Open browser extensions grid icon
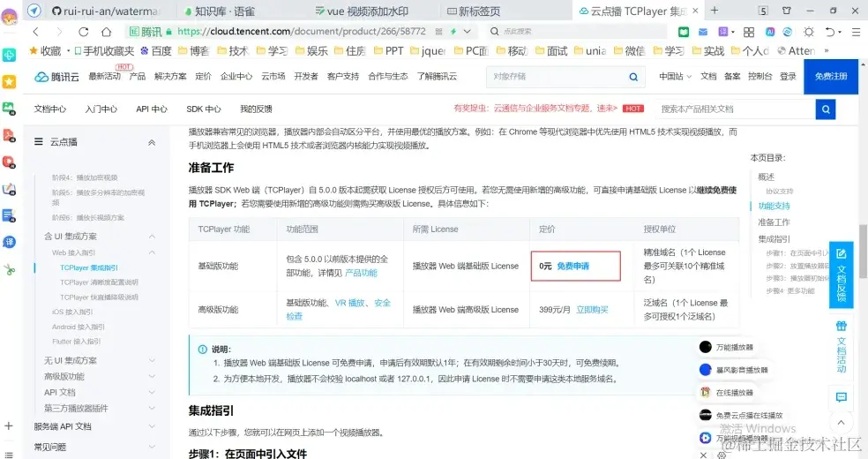This screenshot has width=868, height=459. click(748, 32)
